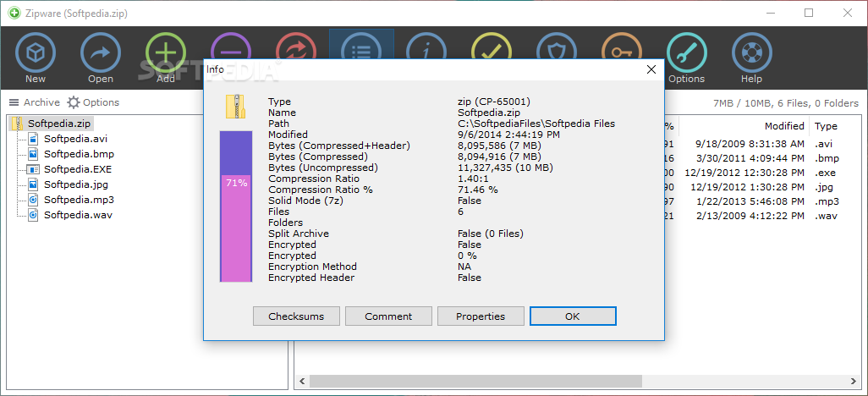
Task: Click the 1/22/2013 5:46:08 PM date cell
Action: pyautogui.click(x=750, y=201)
